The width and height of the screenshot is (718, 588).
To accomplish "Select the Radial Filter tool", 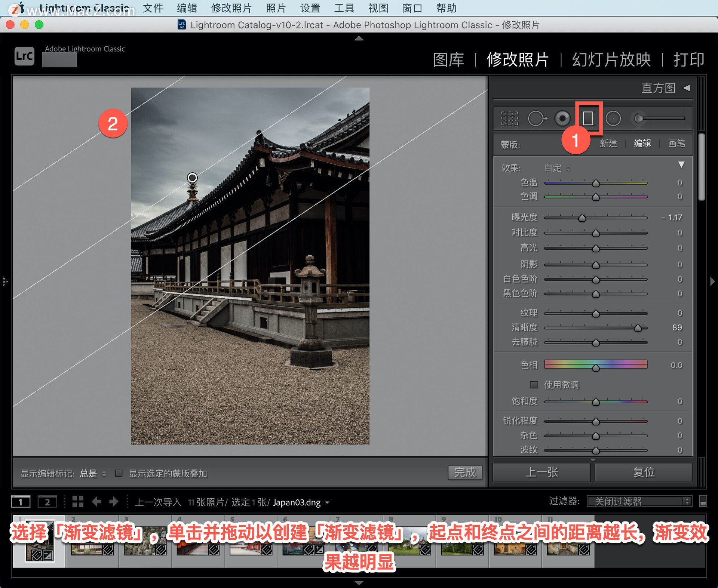I will pos(613,118).
